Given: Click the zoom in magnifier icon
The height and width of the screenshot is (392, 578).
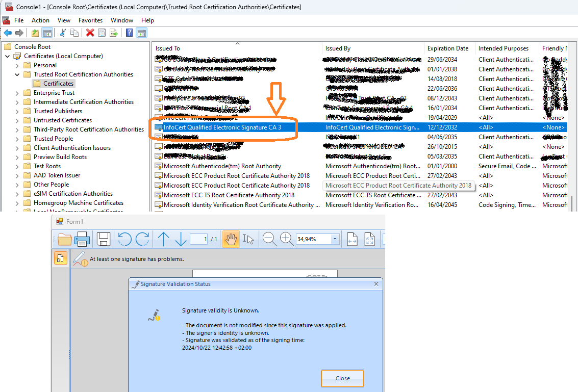Looking at the screenshot, I should click(x=286, y=239).
